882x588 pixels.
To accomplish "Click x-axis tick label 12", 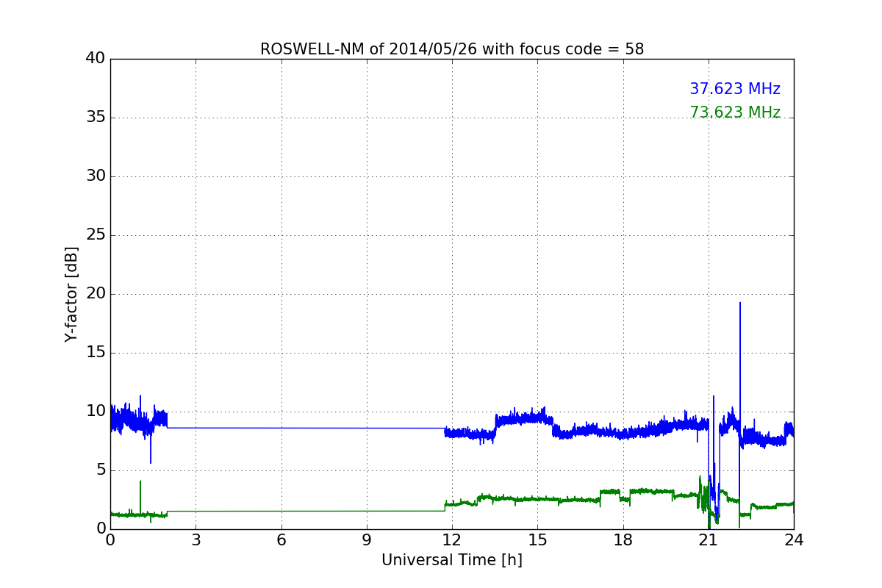I will [452, 540].
